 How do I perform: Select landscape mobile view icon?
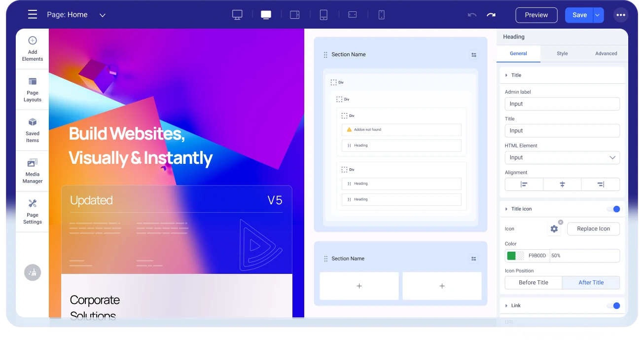point(353,15)
